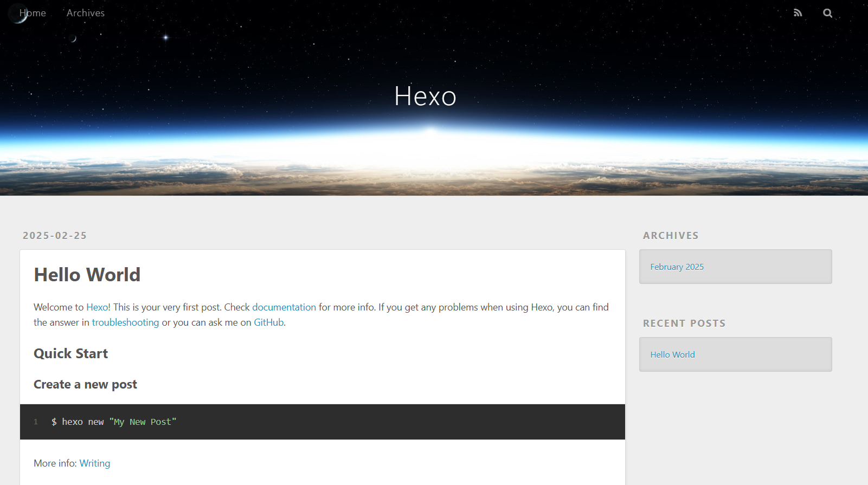Click the Archives widget heading

coord(671,236)
